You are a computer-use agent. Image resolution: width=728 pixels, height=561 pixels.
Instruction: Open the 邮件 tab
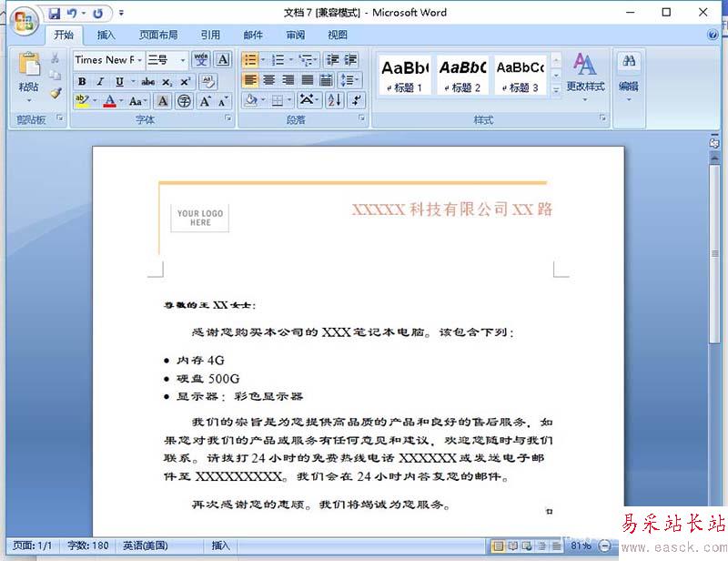click(x=253, y=35)
